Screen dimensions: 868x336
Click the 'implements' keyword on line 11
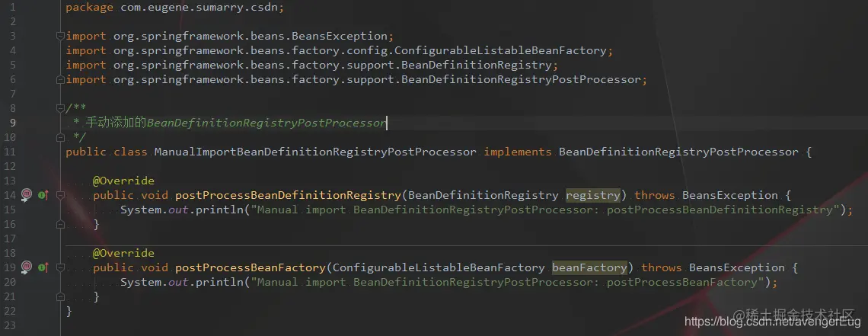coord(518,152)
